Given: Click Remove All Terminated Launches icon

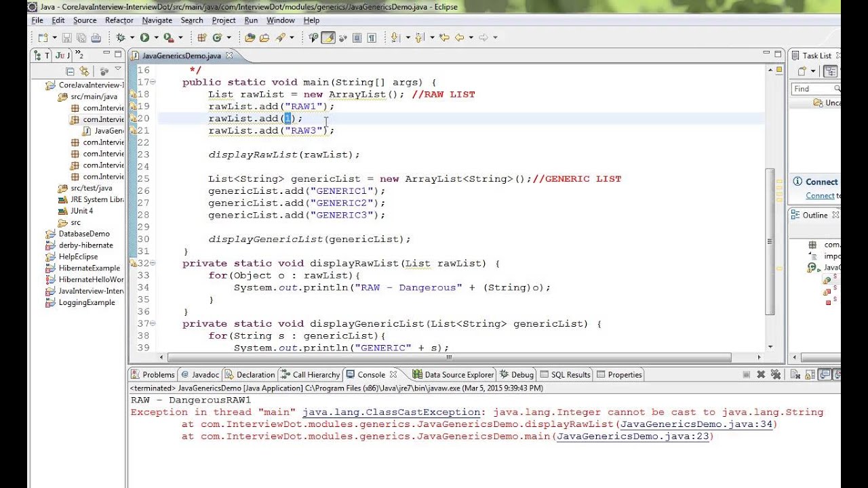Looking at the screenshot, I should [776, 374].
